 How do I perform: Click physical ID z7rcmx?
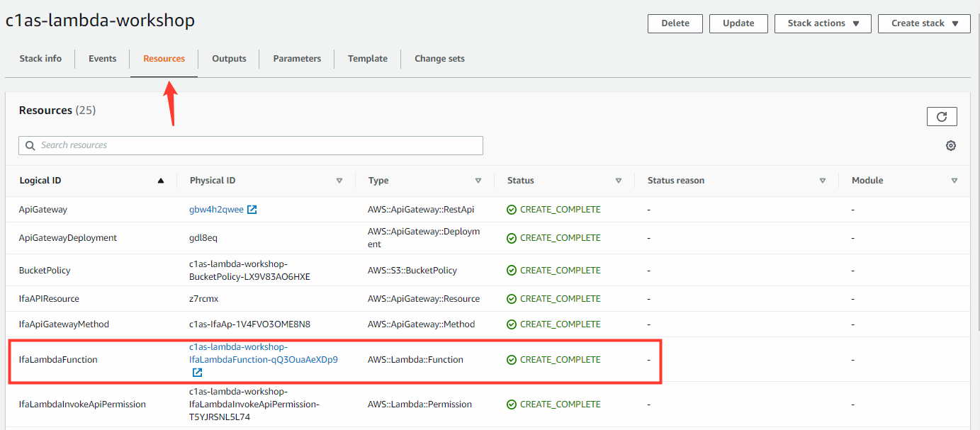tap(204, 299)
